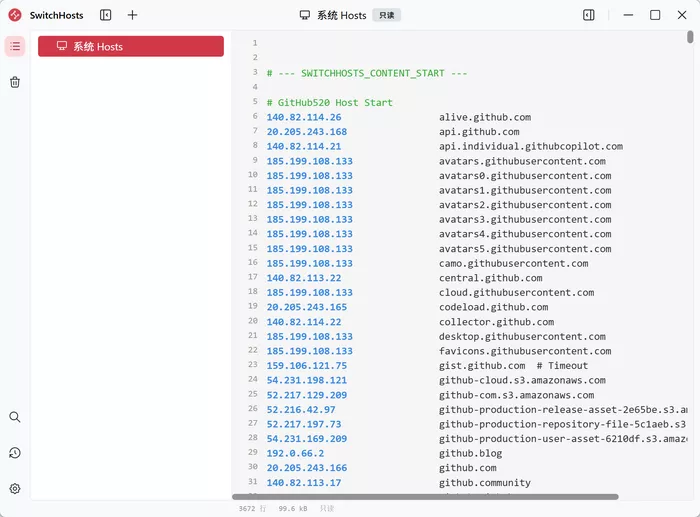The height and width of the screenshot is (517, 700).
Task: Click the horizontal scrollbar at editor bottom
Action: tap(425, 497)
